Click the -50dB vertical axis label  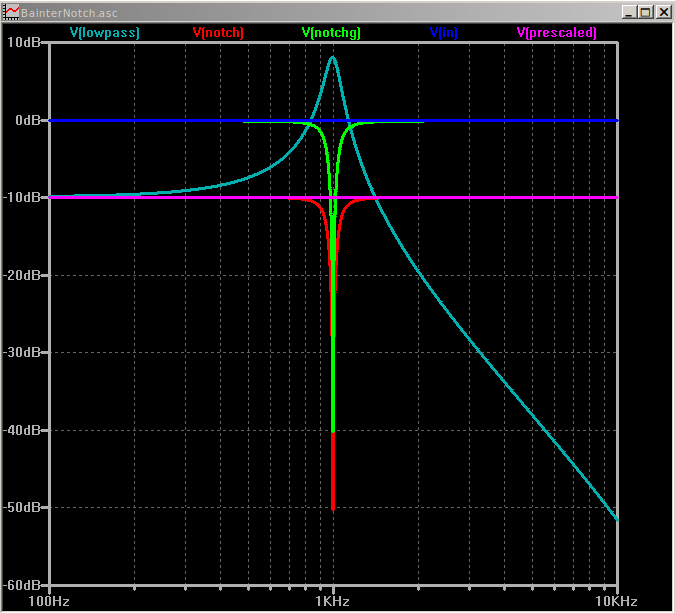(x=22, y=507)
